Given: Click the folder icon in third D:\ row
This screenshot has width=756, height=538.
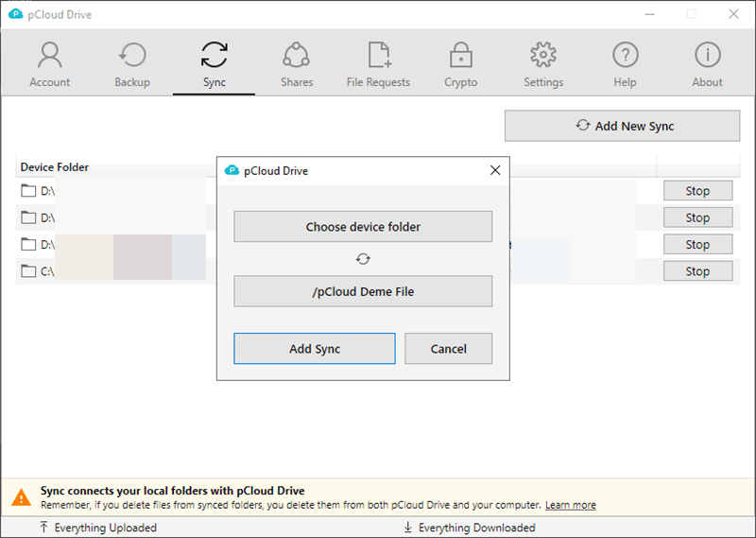Looking at the screenshot, I should [x=28, y=244].
